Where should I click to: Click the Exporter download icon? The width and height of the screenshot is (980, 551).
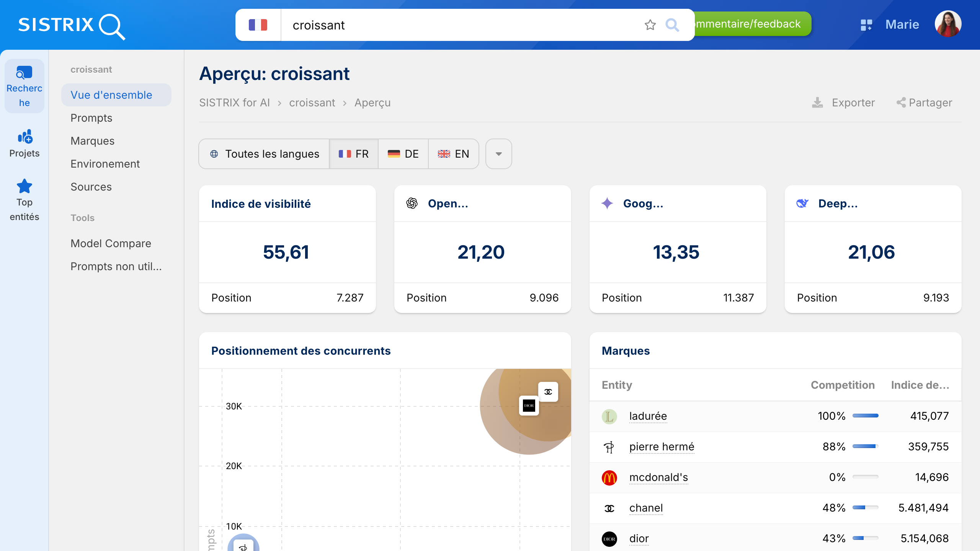pos(817,103)
